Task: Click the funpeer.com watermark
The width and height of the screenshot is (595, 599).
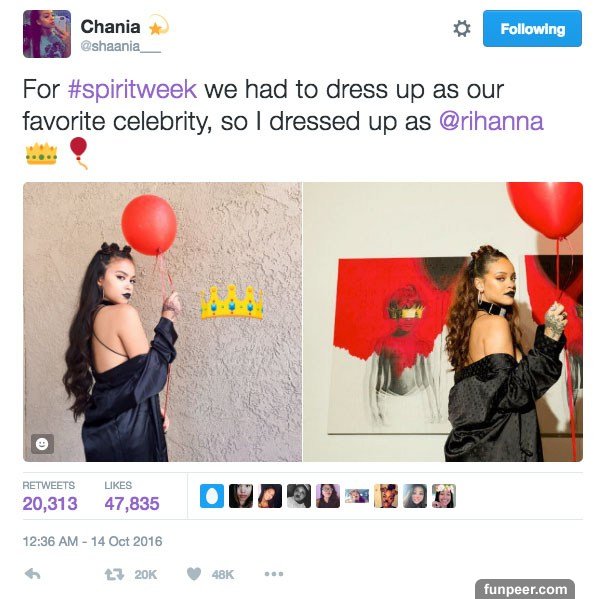Action: pos(525,589)
